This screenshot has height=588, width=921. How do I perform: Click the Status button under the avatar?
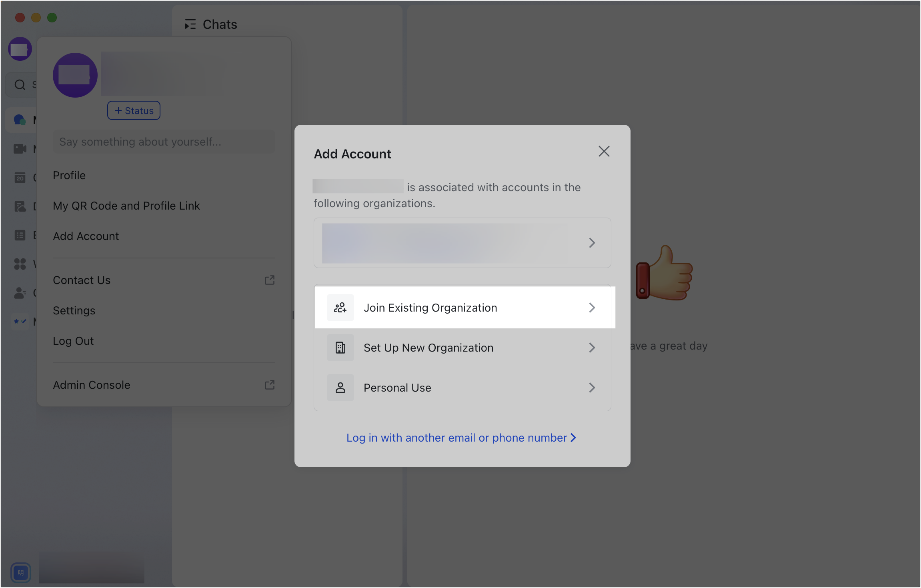tap(134, 110)
